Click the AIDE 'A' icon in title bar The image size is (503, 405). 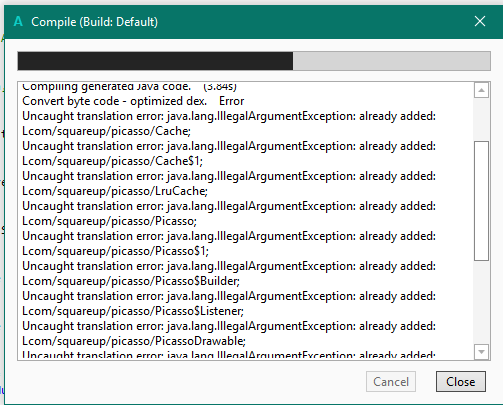point(18,22)
